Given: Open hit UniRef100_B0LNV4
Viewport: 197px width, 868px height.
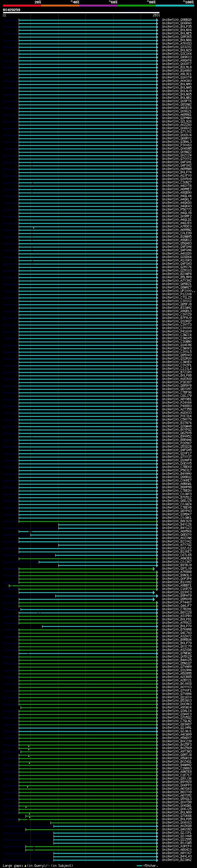Looking at the screenshot, I should tap(176, 30).
